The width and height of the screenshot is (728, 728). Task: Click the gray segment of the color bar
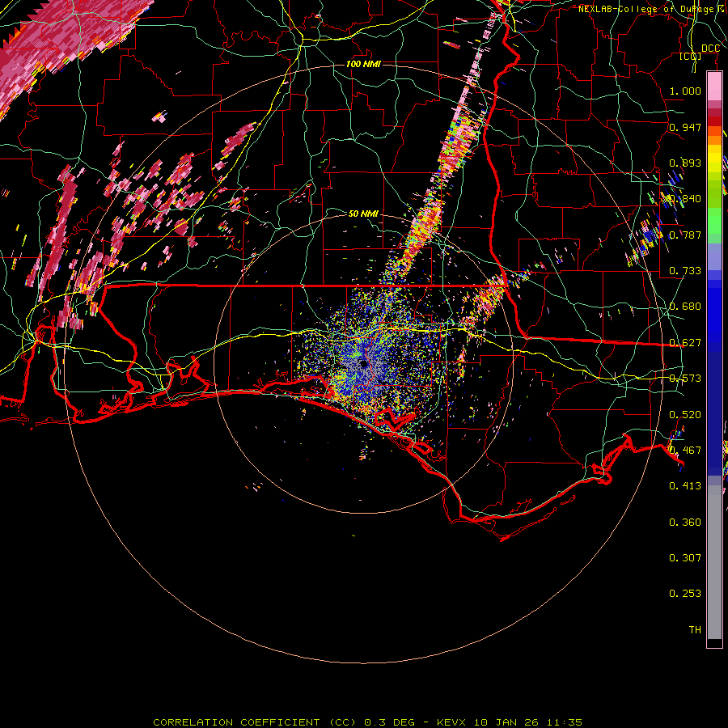tap(714, 562)
